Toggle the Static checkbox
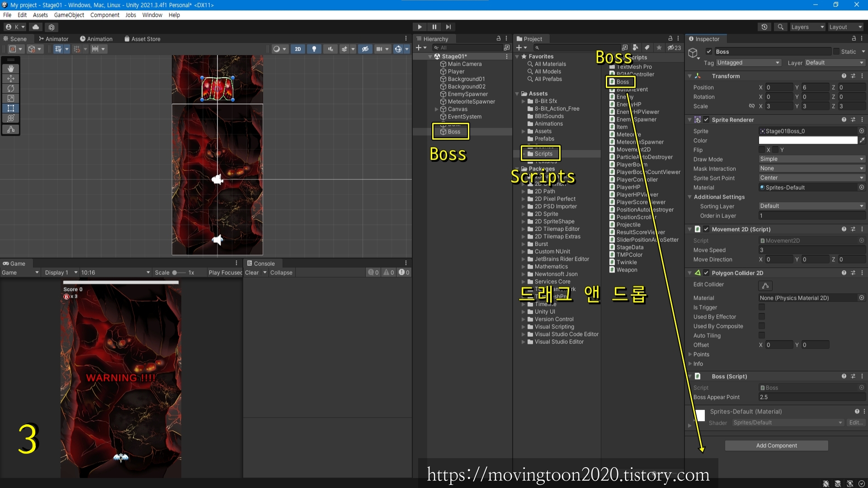868x488 pixels. [836, 52]
